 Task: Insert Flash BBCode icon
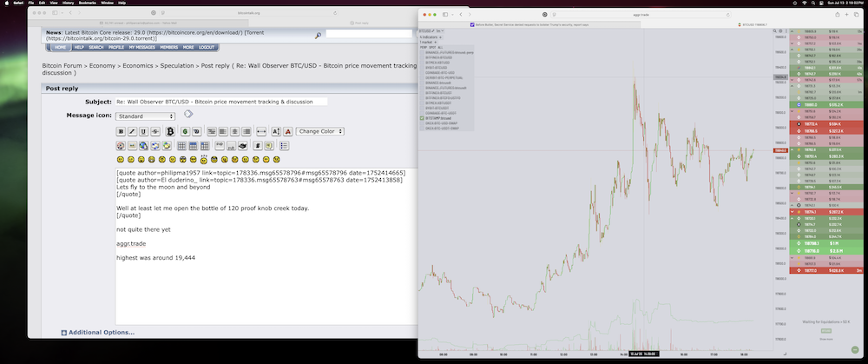pyautogui.click(x=121, y=146)
